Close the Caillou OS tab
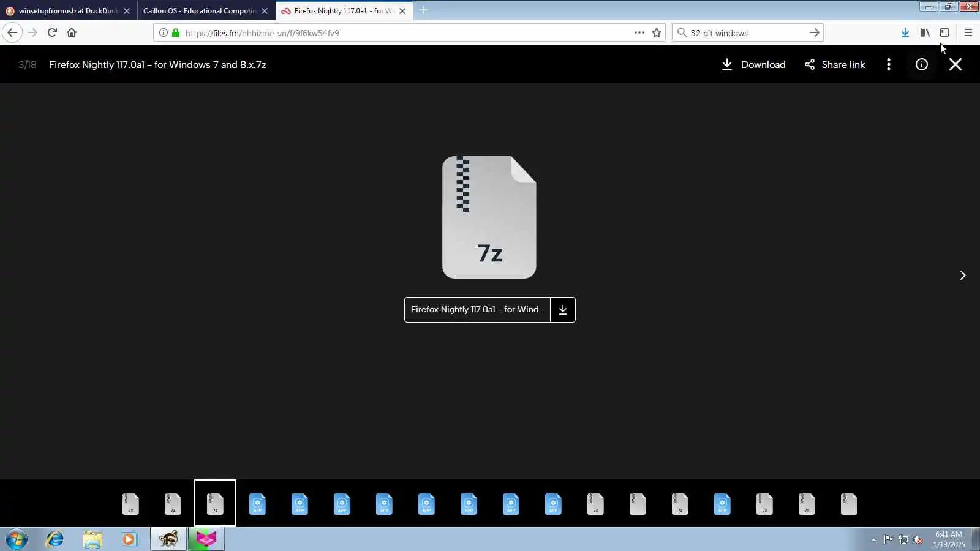The height and width of the screenshot is (551, 980). pos(265,11)
